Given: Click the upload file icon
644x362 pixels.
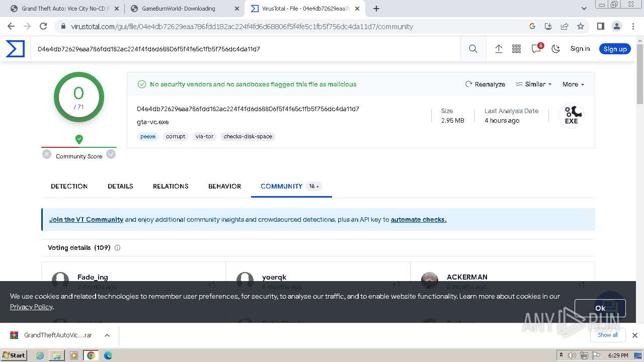Looking at the screenshot, I should pyautogui.click(x=499, y=49).
